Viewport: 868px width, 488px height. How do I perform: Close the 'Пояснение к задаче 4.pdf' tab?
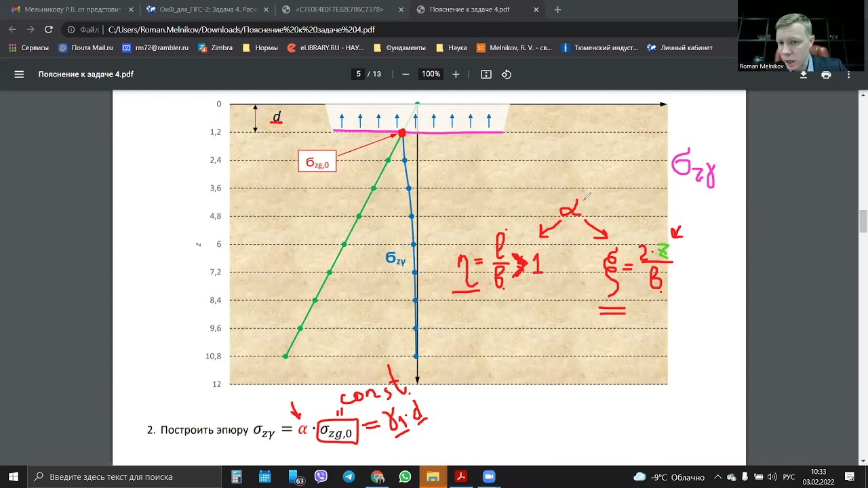point(536,9)
